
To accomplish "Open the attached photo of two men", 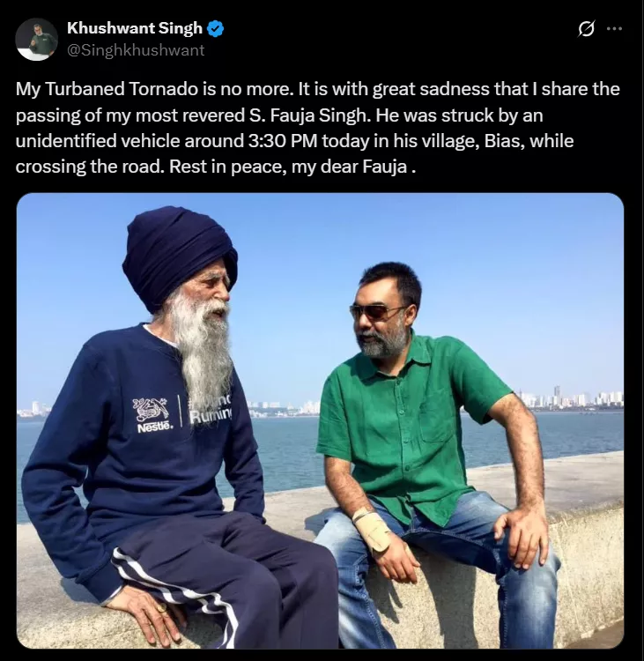I will point(320,420).
